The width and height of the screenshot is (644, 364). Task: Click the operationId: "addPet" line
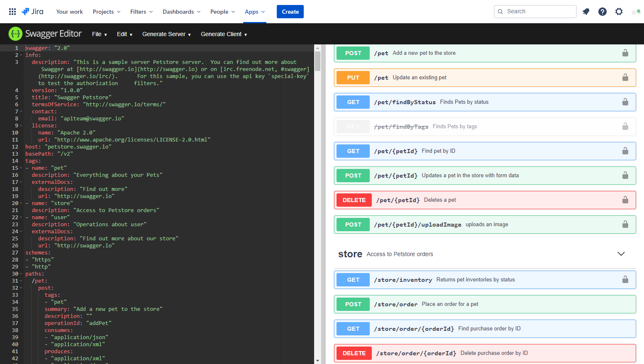click(78, 323)
